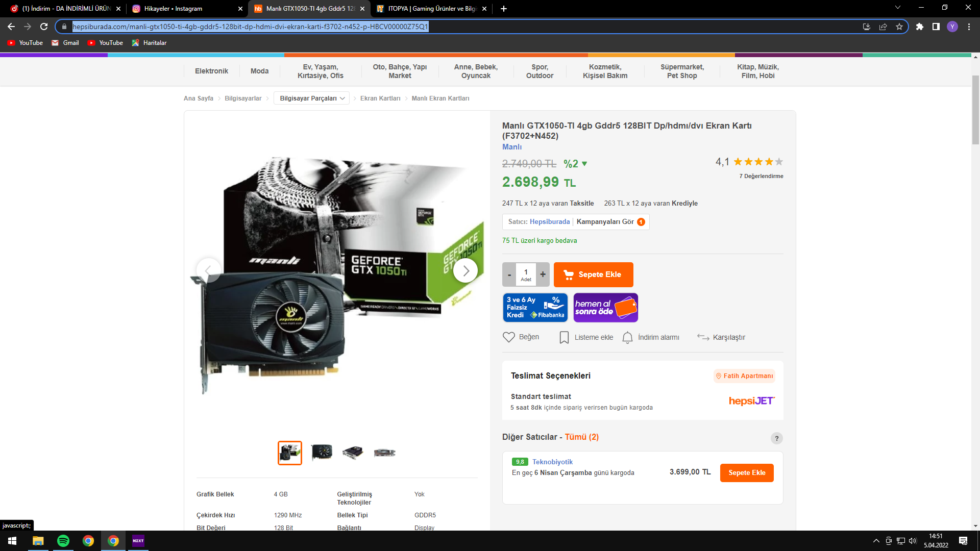Show hidden system tray icons
This screenshot has height=551, width=980.
pos(876,541)
